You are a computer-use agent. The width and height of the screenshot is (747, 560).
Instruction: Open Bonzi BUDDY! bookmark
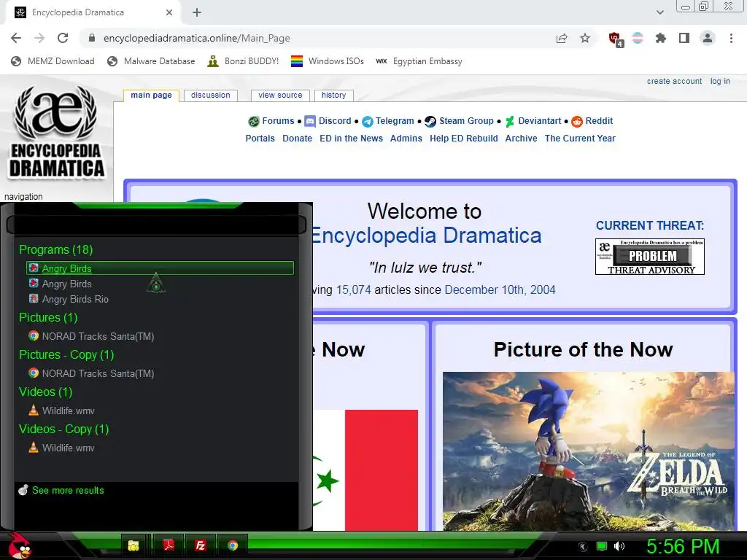pyautogui.click(x=243, y=61)
